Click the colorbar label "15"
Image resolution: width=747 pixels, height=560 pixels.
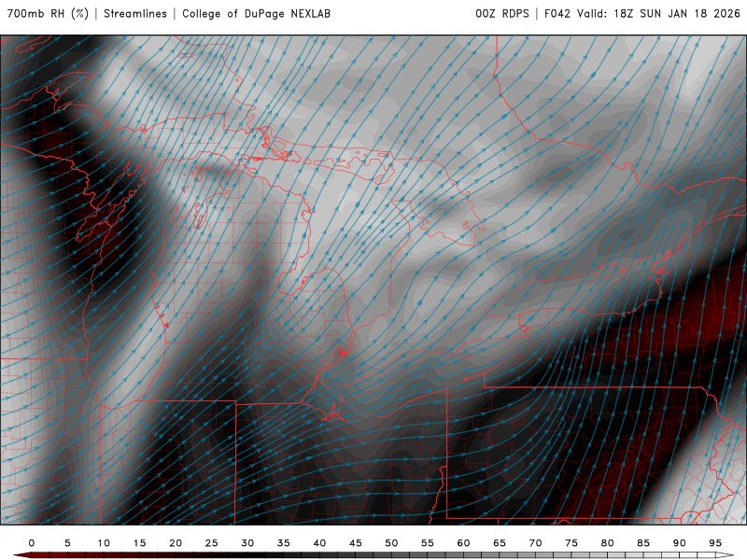(139, 543)
